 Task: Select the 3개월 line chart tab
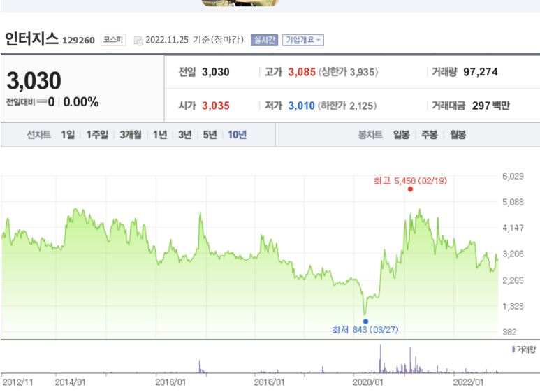131,135
